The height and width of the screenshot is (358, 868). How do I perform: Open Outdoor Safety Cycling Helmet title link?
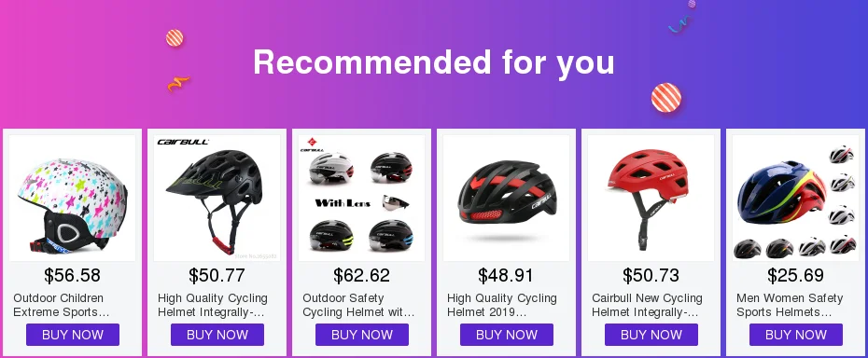click(358, 305)
